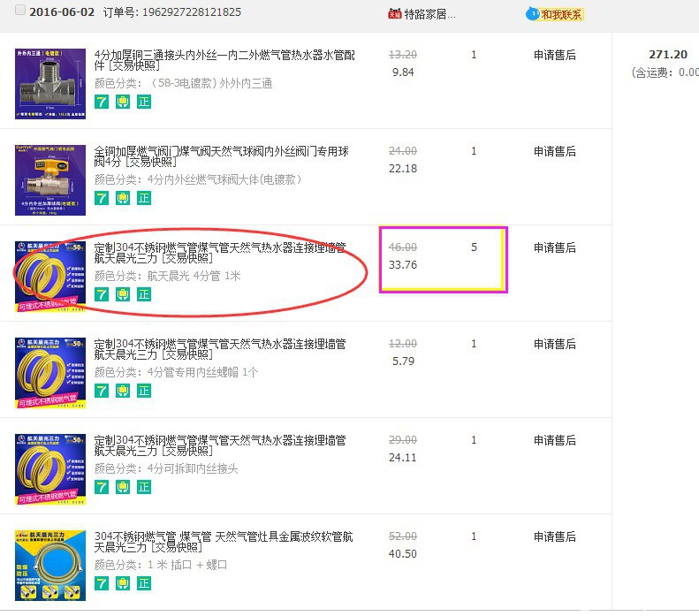The height and width of the screenshot is (616, 699).
Task: Click the thumbnail of the 插口+螺口 gas hose
Action: pos(50,565)
